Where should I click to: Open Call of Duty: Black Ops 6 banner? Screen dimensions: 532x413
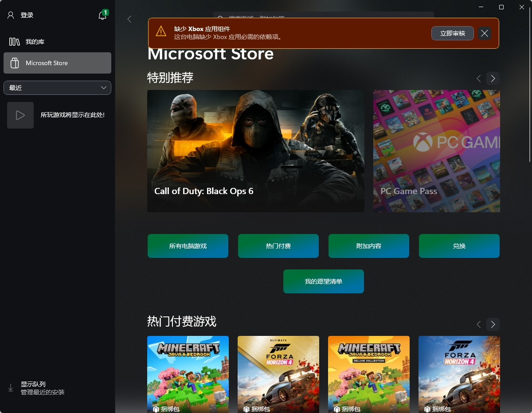click(255, 151)
